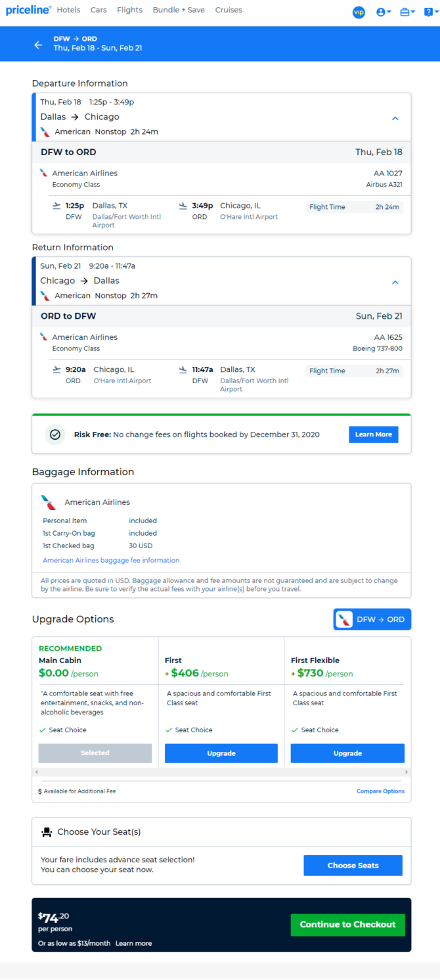
Task: Select the DFW → ORD upgrade tab
Action: [x=372, y=619]
